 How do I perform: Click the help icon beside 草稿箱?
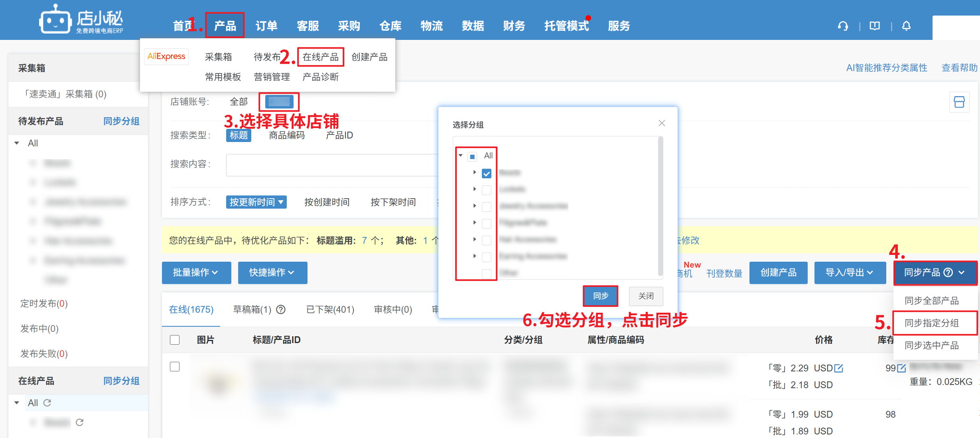pyautogui.click(x=281, y=310)
